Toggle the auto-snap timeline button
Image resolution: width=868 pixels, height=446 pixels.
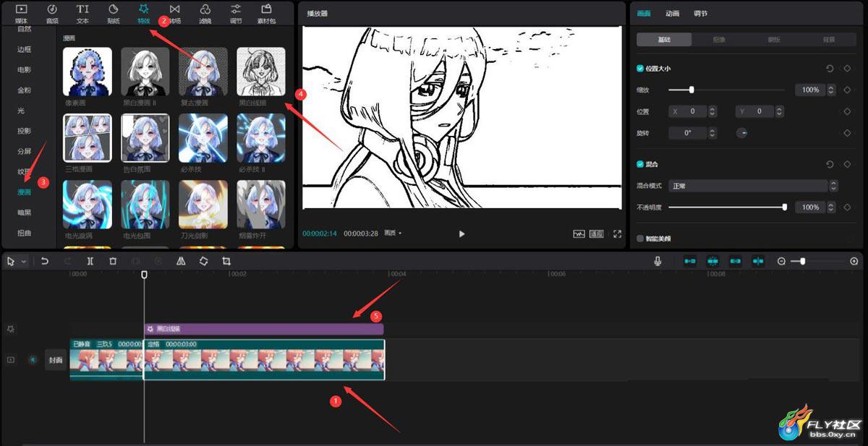click(x=712, y=261)
